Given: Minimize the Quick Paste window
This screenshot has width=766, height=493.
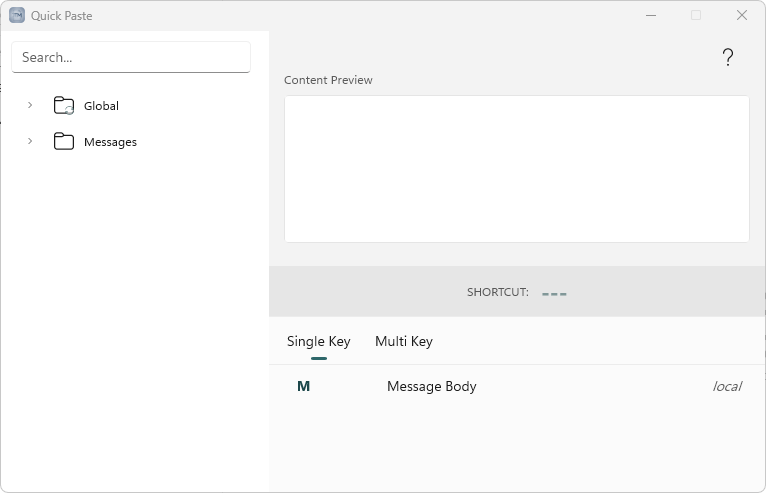Looking at the screenshot, I should pyautogui.click(x=651, y=16).
